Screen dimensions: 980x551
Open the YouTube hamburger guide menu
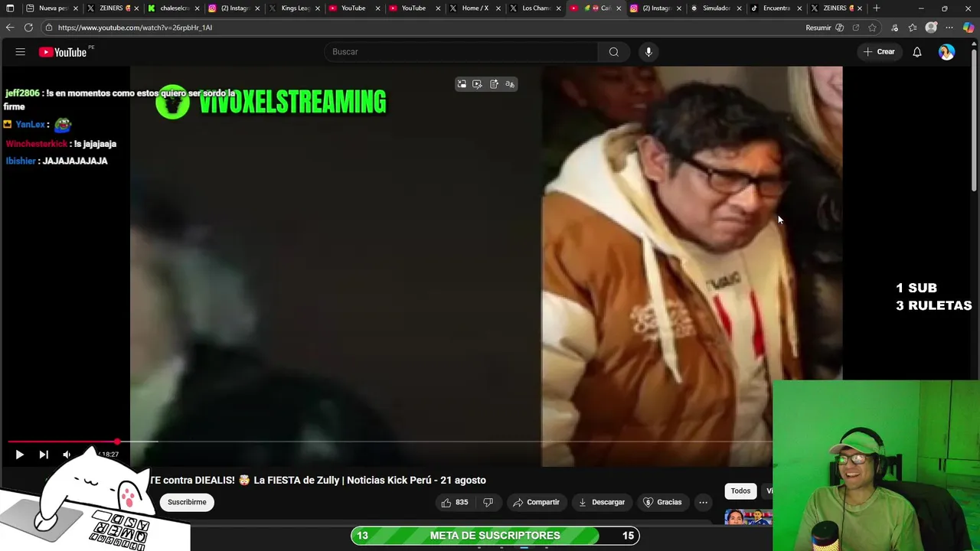click(x=21, y=52)
